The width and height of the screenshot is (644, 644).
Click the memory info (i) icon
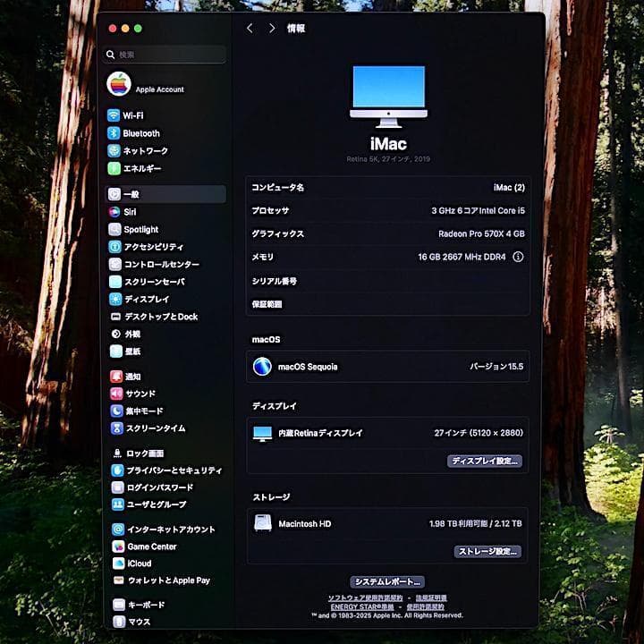coord(518,257)
